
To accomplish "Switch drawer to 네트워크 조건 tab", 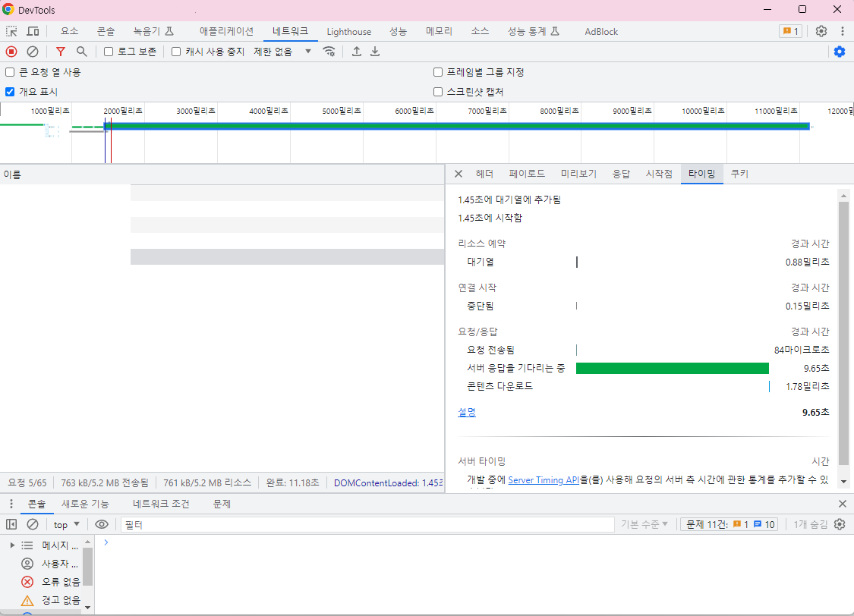I will pyautogui.click(x=161, y=504).
